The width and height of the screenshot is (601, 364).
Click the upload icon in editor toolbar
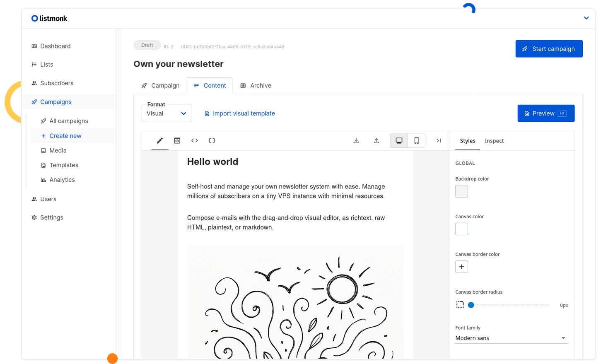pyautogui.click(x=377, y=141)
